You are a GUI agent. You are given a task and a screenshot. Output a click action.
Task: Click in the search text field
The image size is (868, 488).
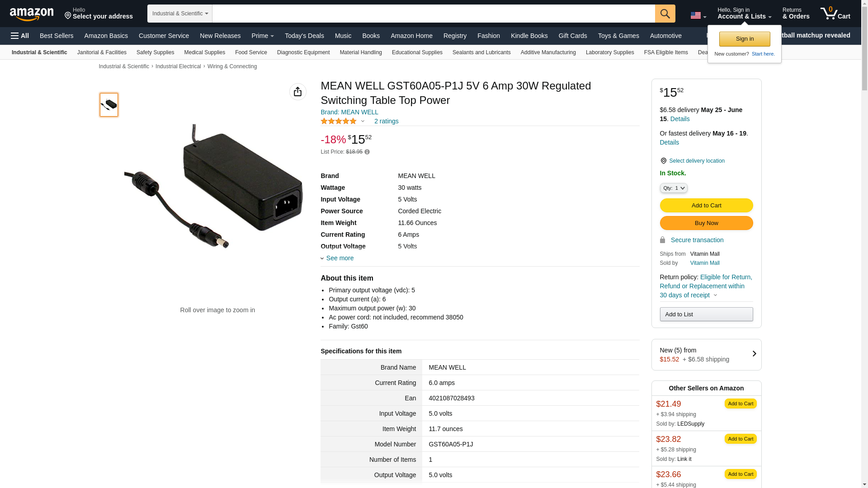(x=433, y=14)
